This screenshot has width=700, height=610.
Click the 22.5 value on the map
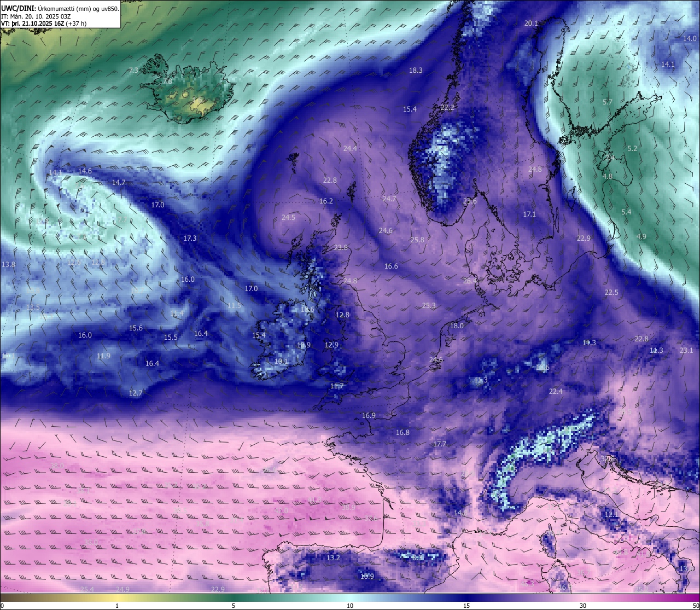coord(611,292)
